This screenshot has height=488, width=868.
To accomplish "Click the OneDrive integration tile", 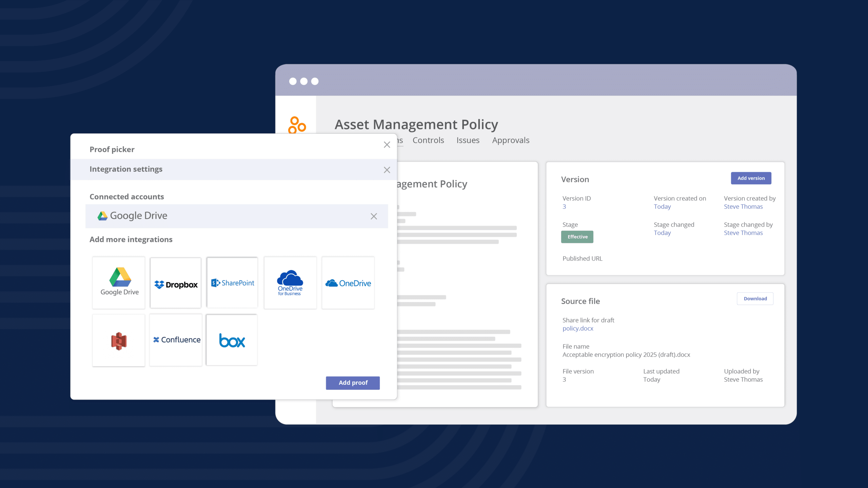I will pyautogui.click(x=348, y=283).
